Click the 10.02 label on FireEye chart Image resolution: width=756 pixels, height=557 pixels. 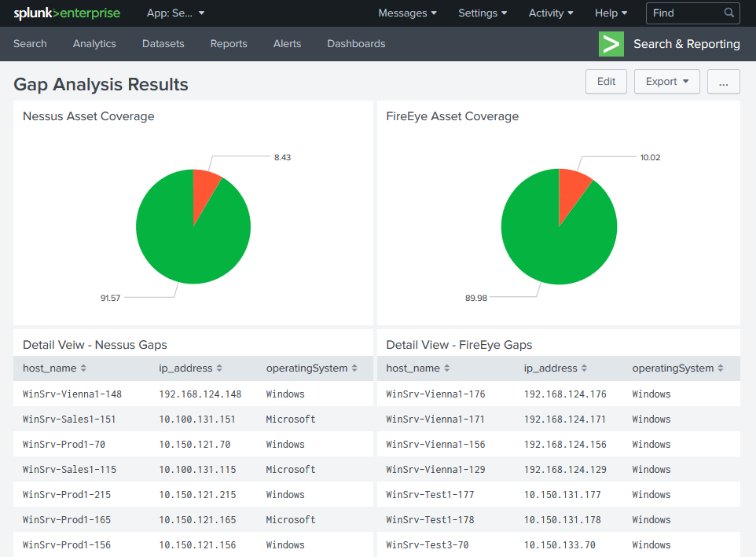point(650,158)
